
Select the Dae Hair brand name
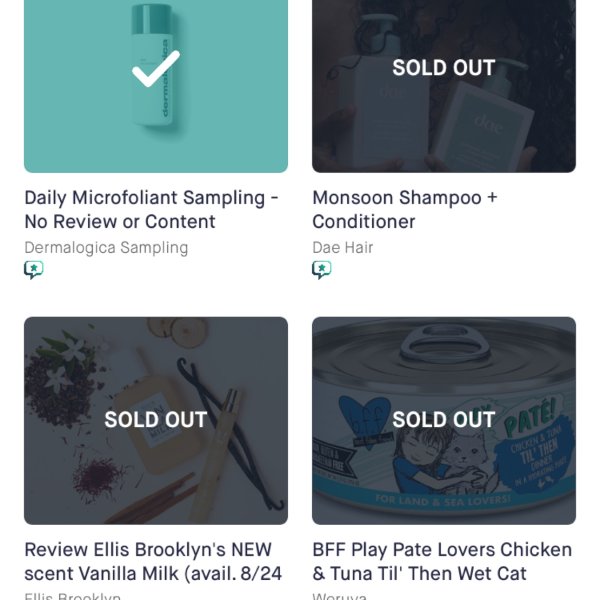pos(343,248)
